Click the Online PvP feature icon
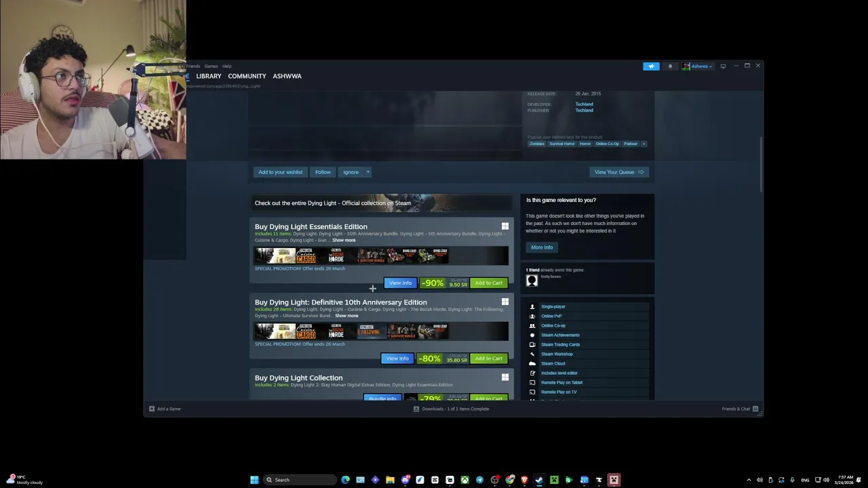Image resolution: width=868 pixels, height=488 pixels. (532, 316)
